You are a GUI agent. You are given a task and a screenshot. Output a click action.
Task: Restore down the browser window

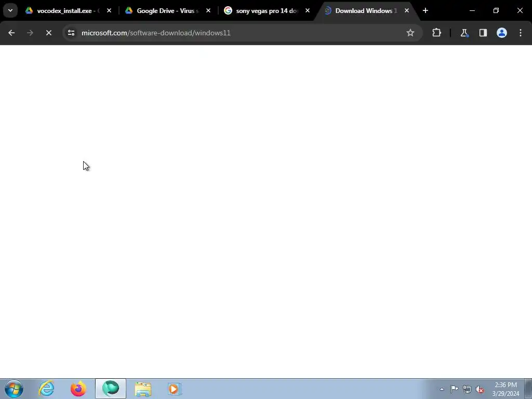point(496,10)
